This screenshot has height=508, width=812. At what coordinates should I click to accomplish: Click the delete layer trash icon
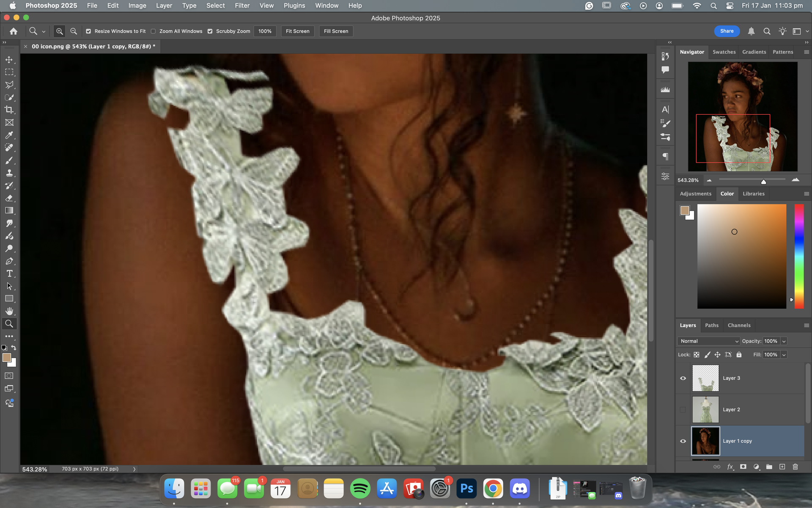coord(795,467)
